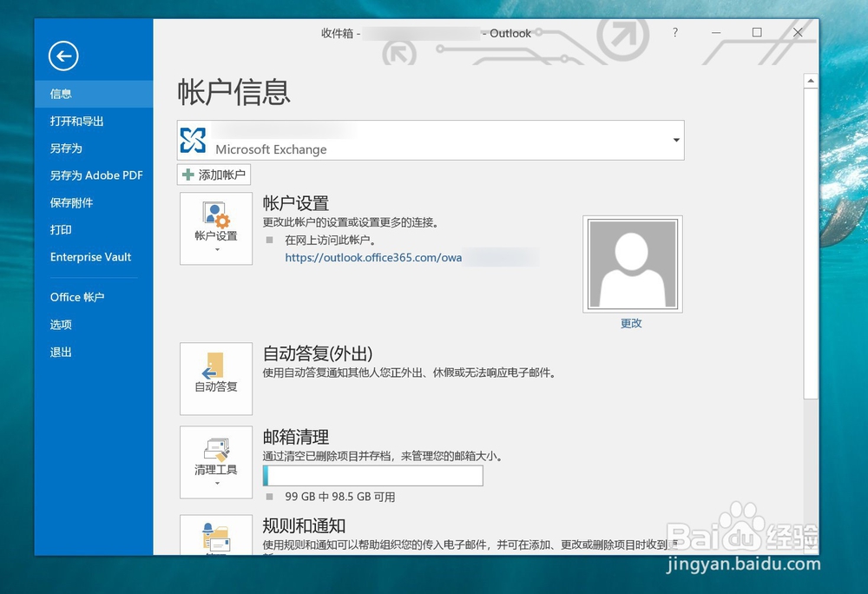Click the 自动答复(外出) section heading

[317, 353]
